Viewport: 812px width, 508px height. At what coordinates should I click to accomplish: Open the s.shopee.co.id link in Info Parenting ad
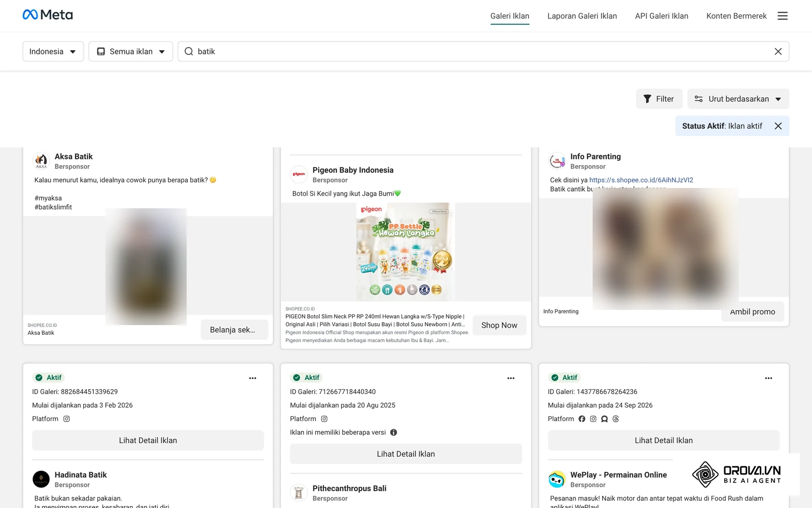(641, 180)
